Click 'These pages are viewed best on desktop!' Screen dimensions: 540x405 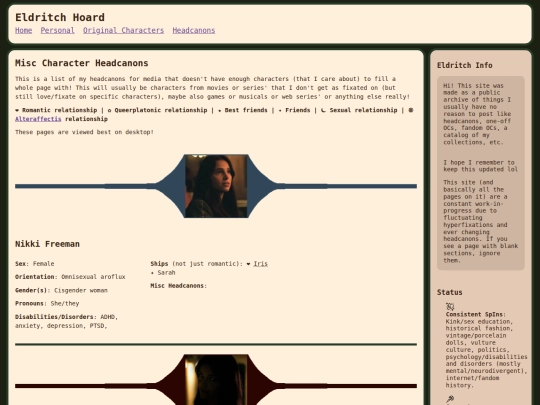[84, 132]
